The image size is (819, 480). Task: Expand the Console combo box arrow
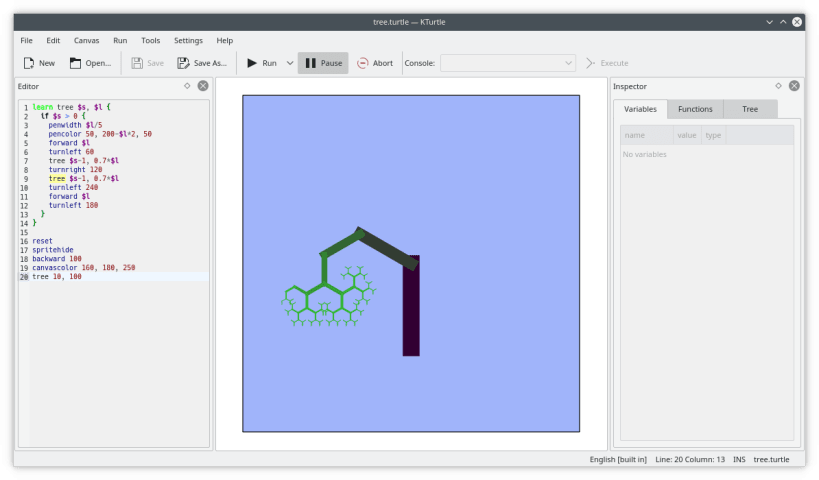point(568,63)
